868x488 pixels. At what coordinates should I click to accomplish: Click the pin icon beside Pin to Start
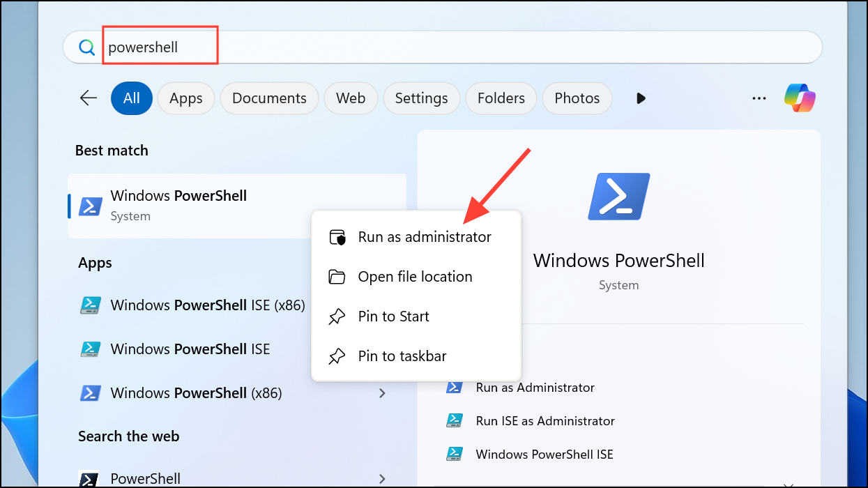(337, 316)
